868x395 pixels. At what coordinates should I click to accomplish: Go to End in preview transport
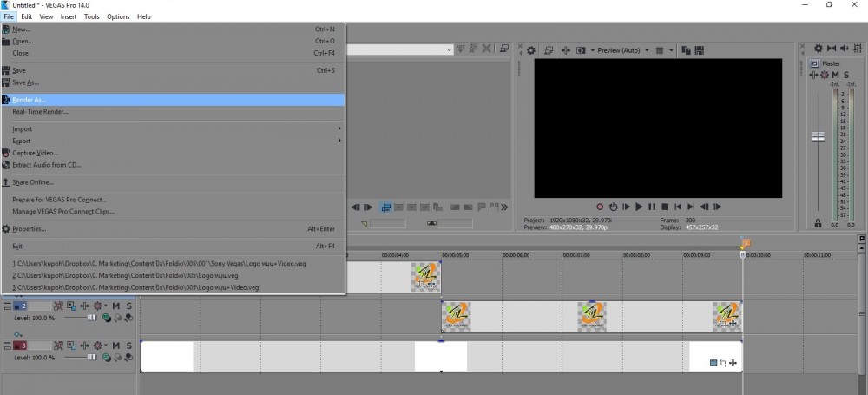(691, 207)
